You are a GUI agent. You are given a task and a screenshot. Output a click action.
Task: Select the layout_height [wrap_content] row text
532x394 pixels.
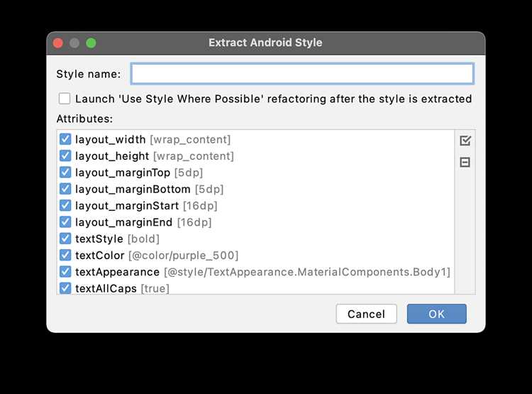(x=155, y=156)
